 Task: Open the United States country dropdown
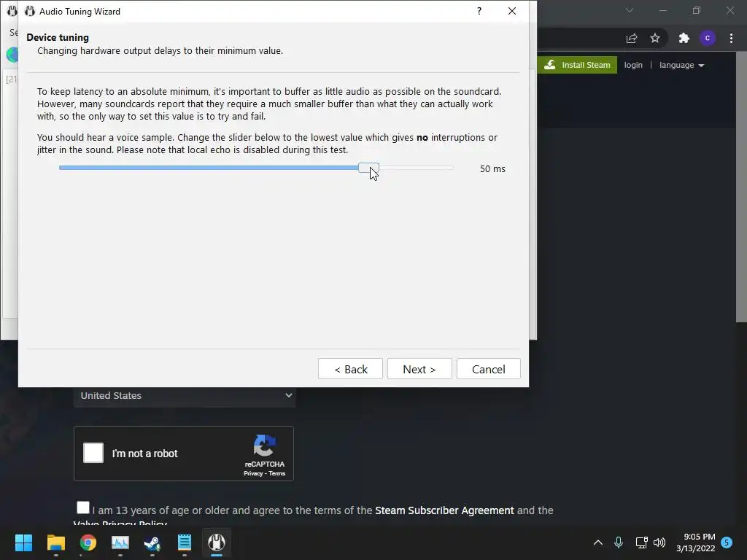185,396
